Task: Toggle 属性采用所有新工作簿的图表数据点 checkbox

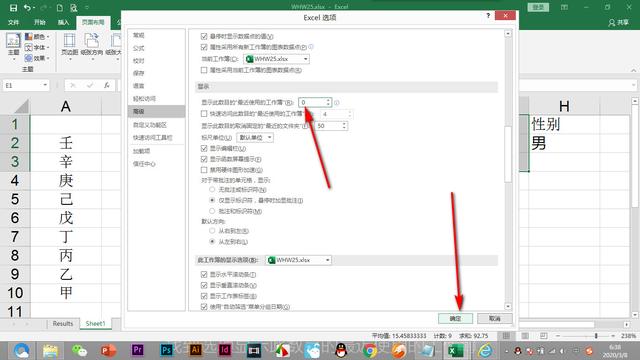Action: click(204, 47)
